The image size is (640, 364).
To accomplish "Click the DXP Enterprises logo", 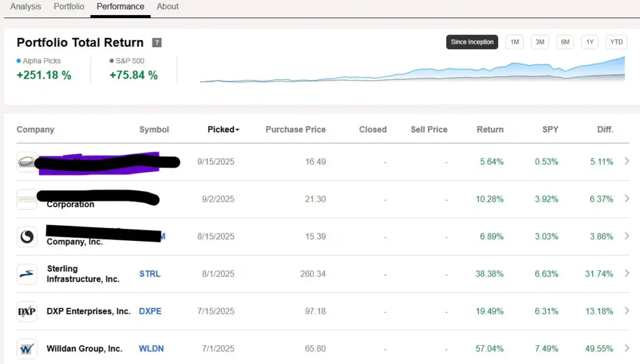I will [x=27, y=311].
